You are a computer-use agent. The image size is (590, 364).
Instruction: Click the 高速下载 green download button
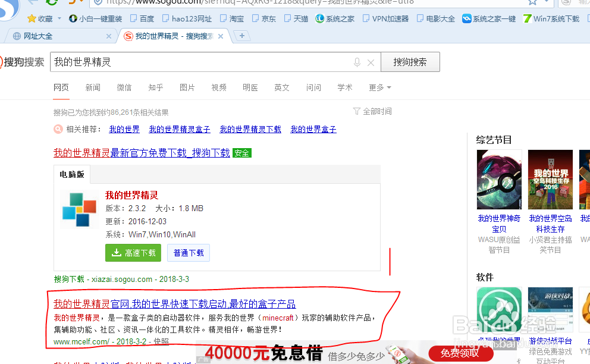[x=133, y=252]
